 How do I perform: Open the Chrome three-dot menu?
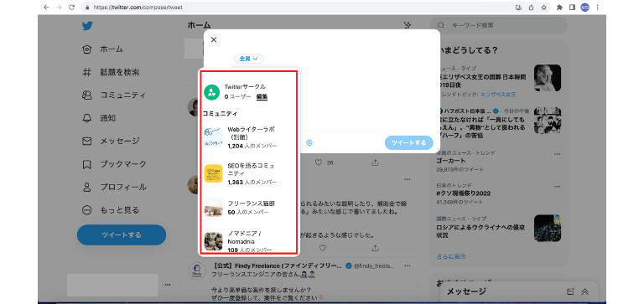coord(597,7)
